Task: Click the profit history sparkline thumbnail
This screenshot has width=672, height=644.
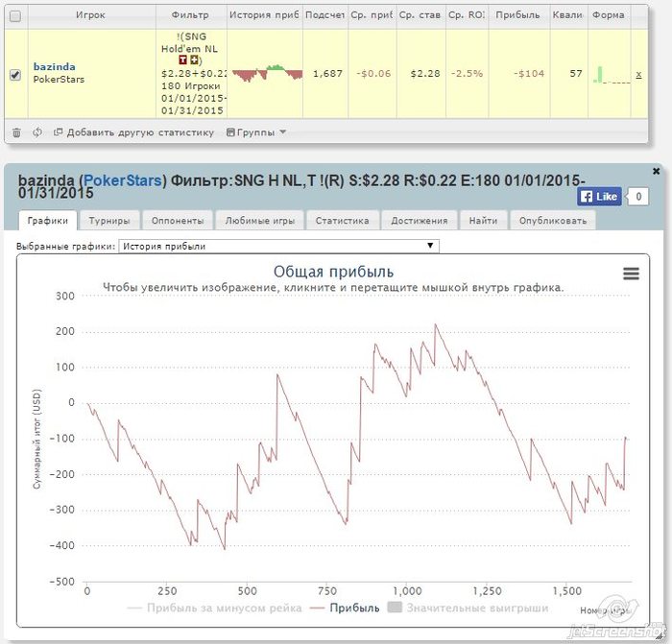Action: pyautogui.click(x=267, y=72)
